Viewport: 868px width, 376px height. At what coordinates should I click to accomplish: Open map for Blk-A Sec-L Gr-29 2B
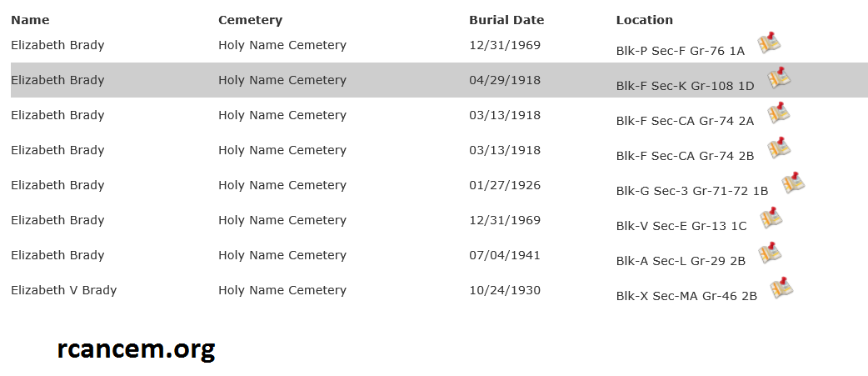click(771, 253)
